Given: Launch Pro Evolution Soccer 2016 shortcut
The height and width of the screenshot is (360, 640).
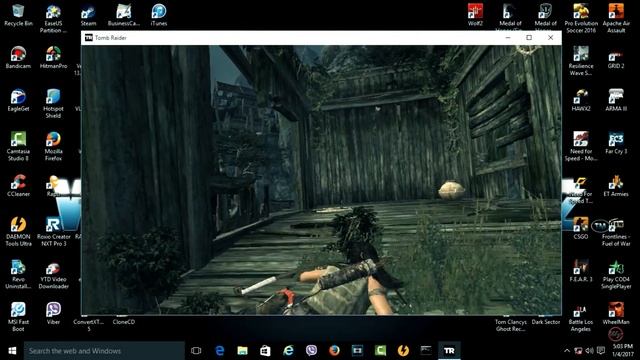Looking at the screenshot, I should [581, 19].
